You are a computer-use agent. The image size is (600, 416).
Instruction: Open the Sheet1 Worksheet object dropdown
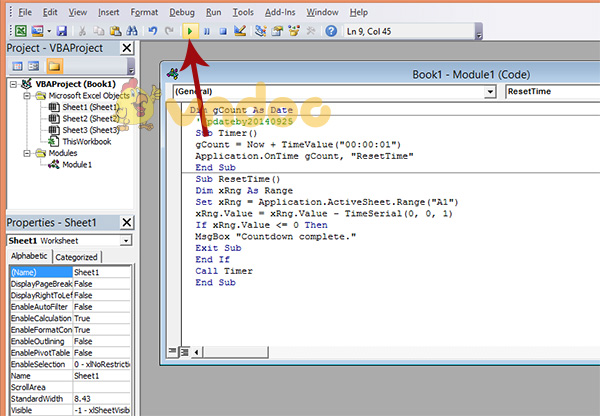[x=126, y=240]
